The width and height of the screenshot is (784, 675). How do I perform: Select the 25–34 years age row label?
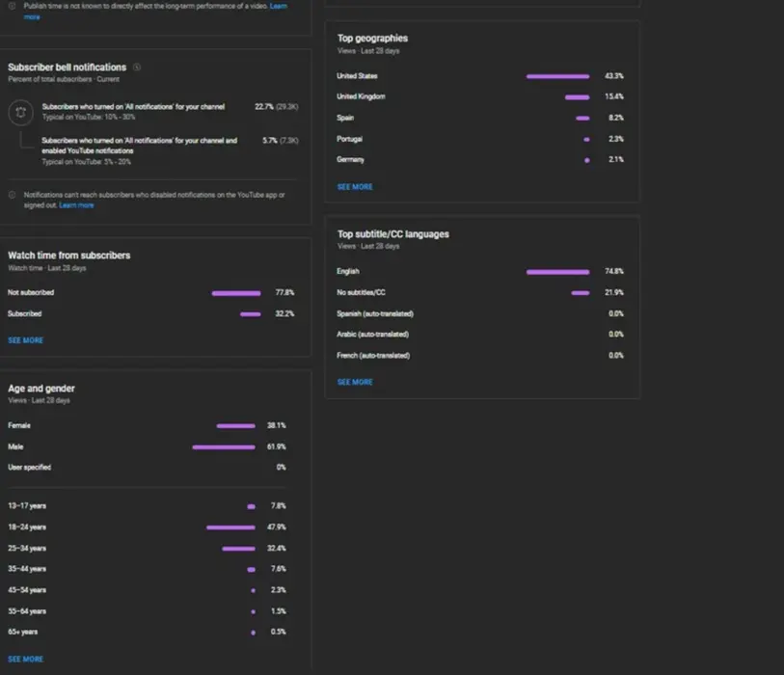point(27,549)
